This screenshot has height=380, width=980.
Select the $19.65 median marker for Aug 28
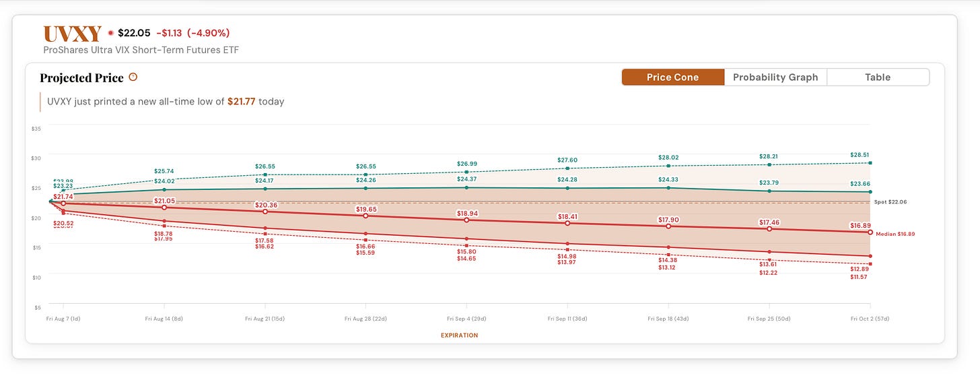365,216
